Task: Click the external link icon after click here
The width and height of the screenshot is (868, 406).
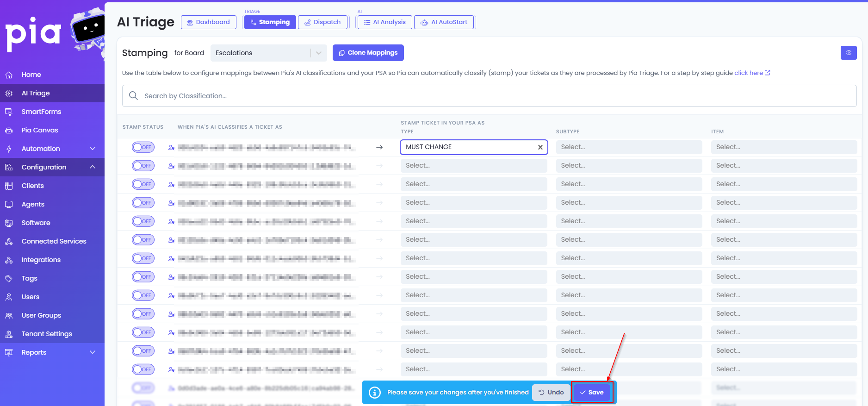Action: [768, 73]
